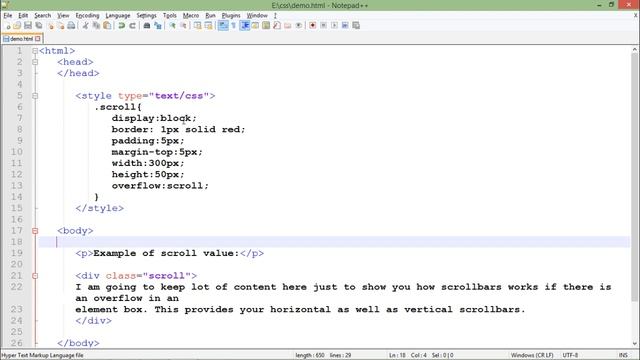
Task: Collapse the html fold marker on line 1
Action: [x=35, y=51]
